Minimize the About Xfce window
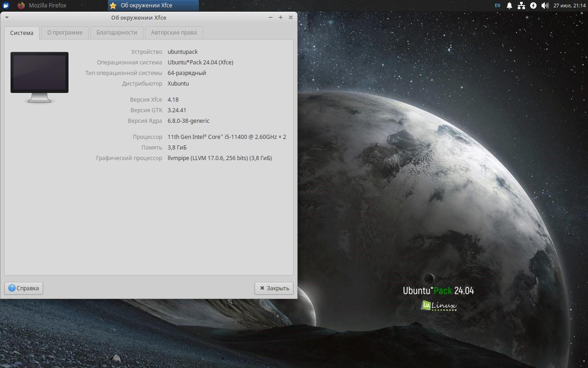The width and height of the screenshot is (588, 368). [271, 17]
